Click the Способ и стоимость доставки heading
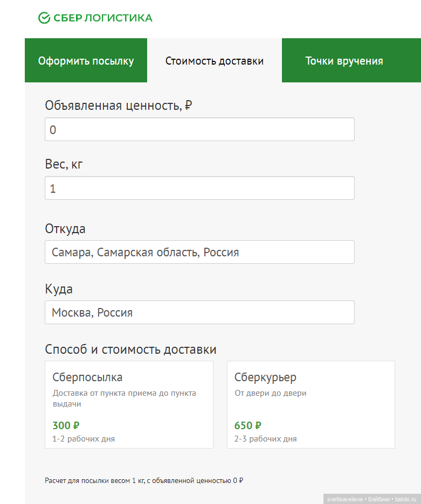The width and height of the screenshot is (421, 504). coord(131,349)
